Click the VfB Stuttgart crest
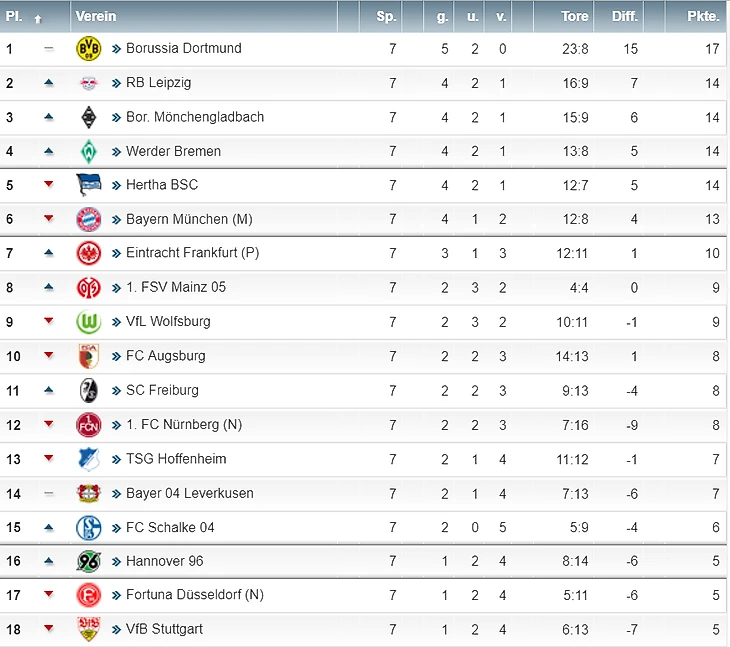Viewport: 730px width, 647px height. tap(89, 629)
